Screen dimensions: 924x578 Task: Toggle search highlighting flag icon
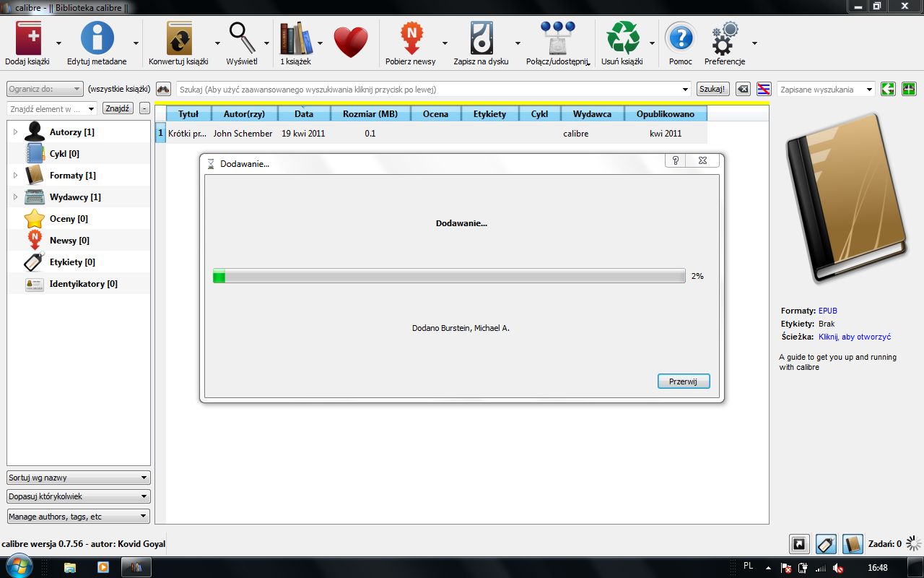764,89
